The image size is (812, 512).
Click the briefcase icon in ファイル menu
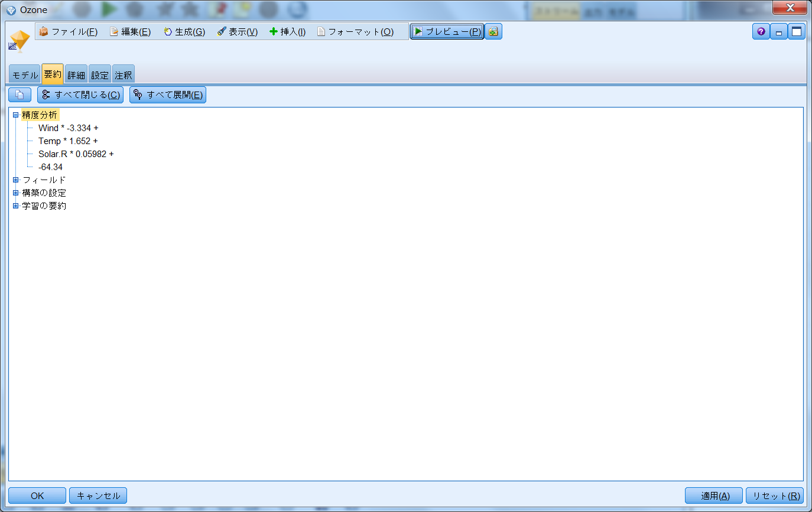click(x=44, y=32)
